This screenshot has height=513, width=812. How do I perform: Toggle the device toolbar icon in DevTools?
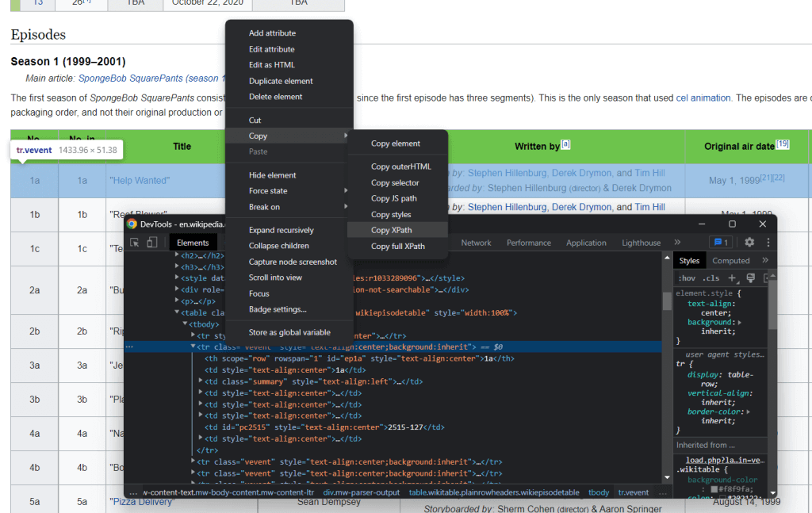tap(151, 242)
